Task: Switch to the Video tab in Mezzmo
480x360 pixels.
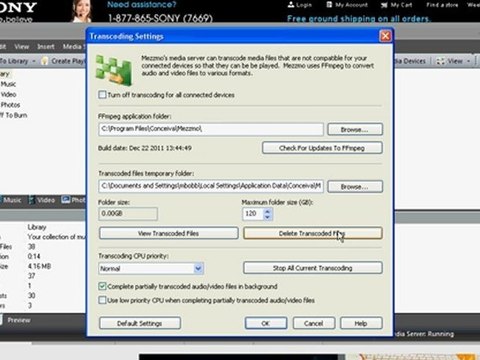Action: pos(42,200)
